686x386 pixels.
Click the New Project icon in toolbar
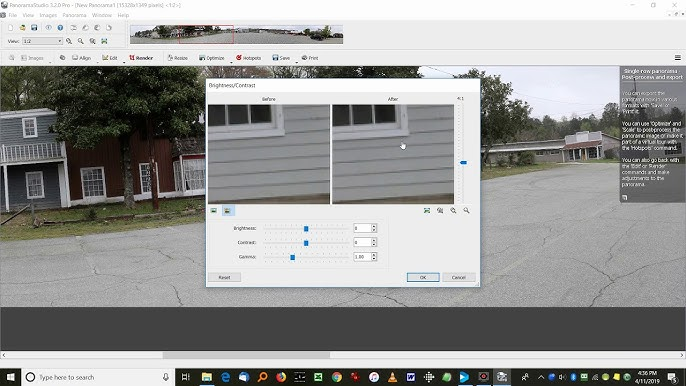[10, 28]
